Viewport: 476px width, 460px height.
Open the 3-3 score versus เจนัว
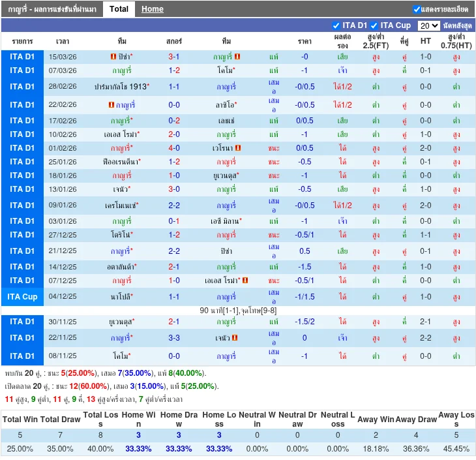point(174,338)
